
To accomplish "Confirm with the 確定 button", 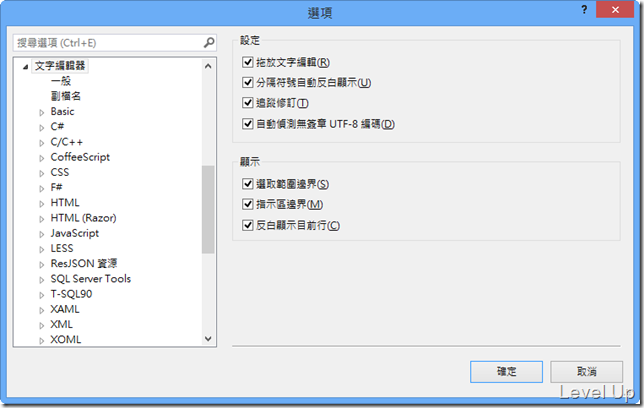I will point(506,372).
